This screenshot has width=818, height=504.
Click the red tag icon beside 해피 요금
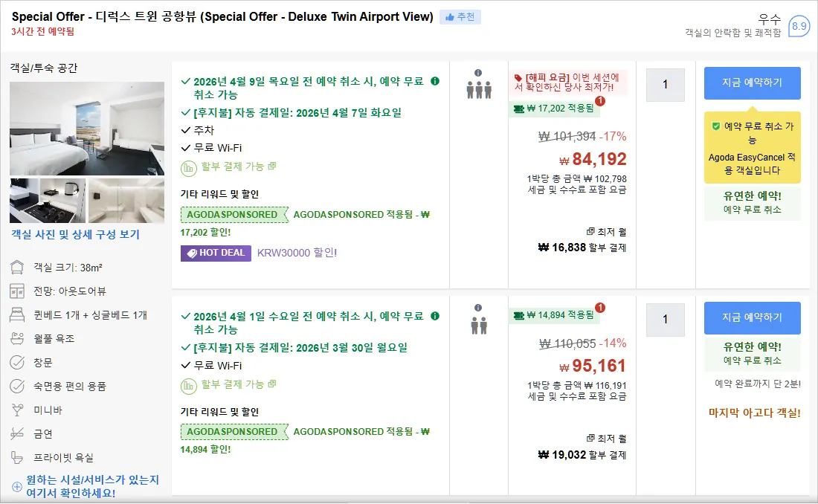click(518, 78)
